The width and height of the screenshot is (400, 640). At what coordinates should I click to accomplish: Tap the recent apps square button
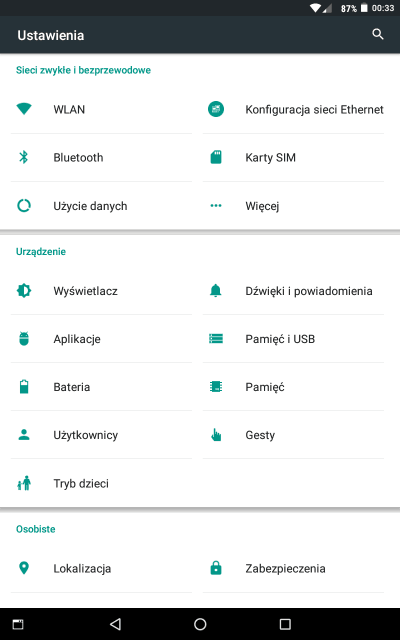tap(285, 624)
